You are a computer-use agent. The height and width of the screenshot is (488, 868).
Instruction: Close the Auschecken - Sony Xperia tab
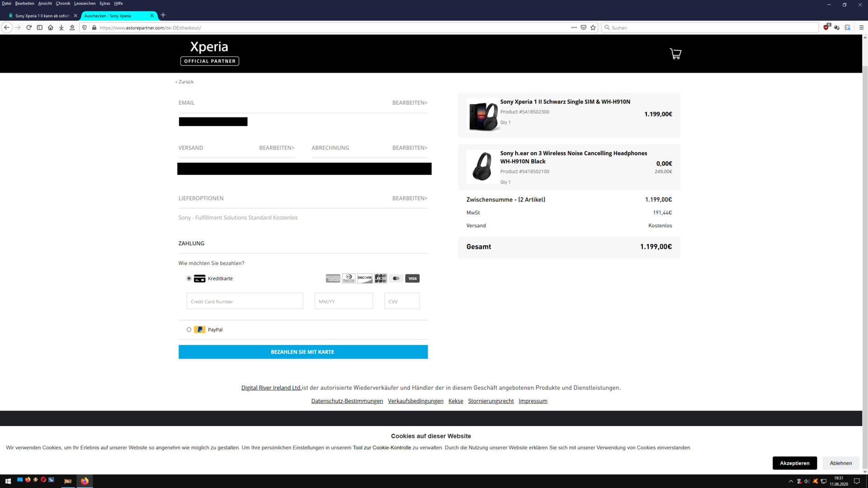[152, 16]
